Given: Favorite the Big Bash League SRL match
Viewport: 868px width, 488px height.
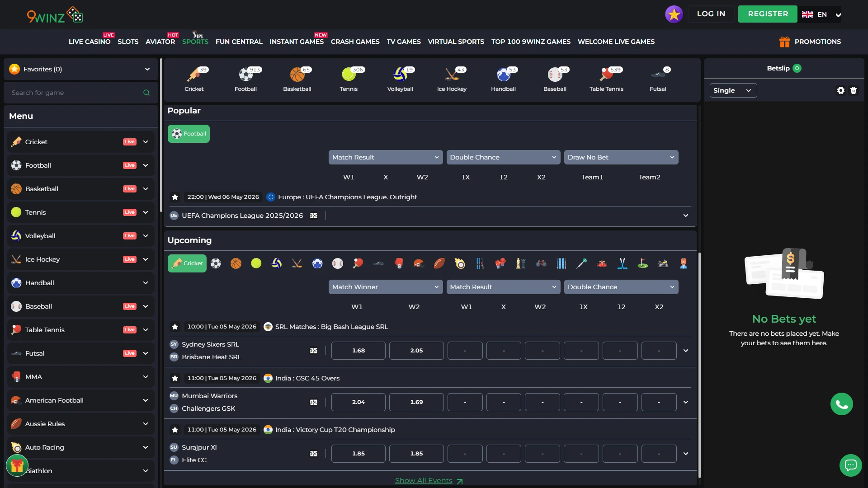Looking at the screenshot, I should point(175,327).
